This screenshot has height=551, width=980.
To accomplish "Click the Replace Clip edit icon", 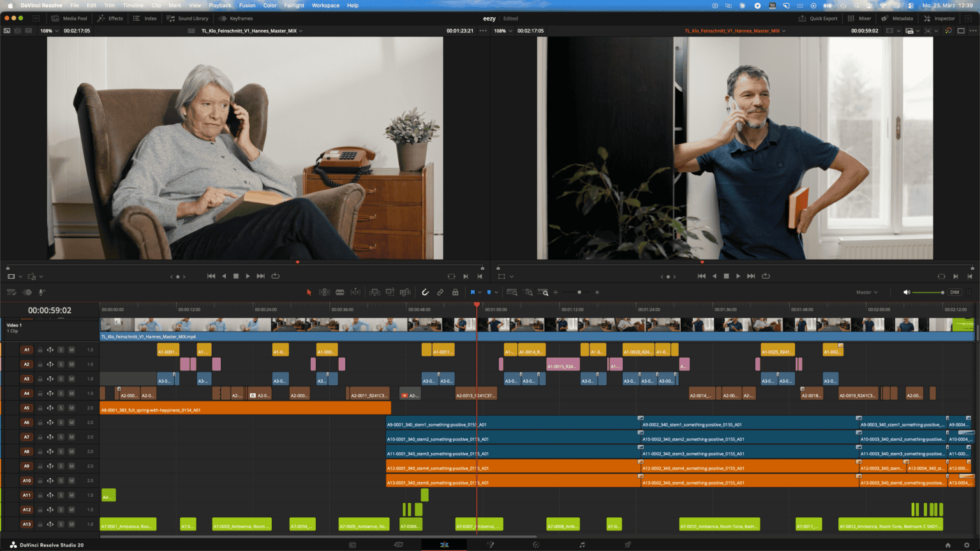I will coord(405,292).
